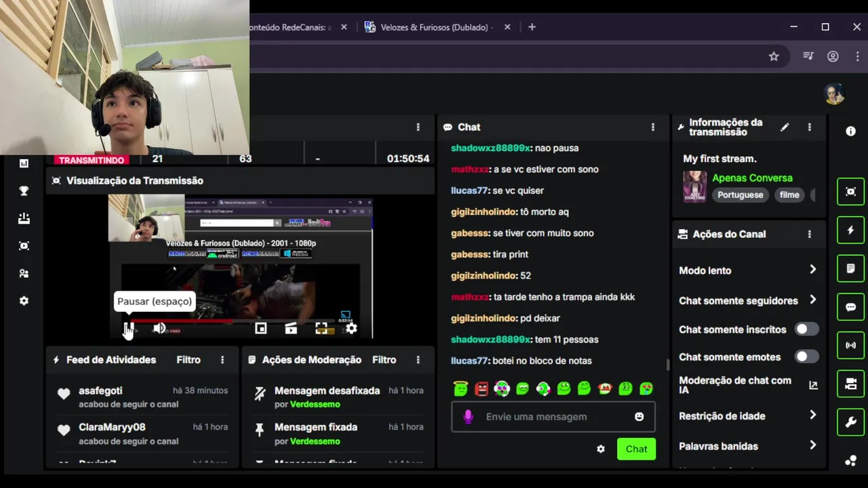Screen dimensions: 868x488
Task: Close the RedeCanais tab
Action: click(344, 27)
